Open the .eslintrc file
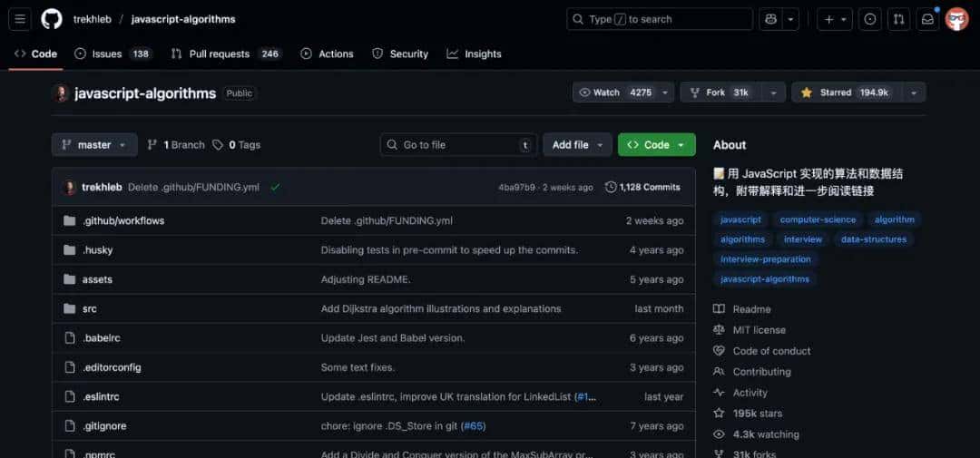 click(101, 396)
